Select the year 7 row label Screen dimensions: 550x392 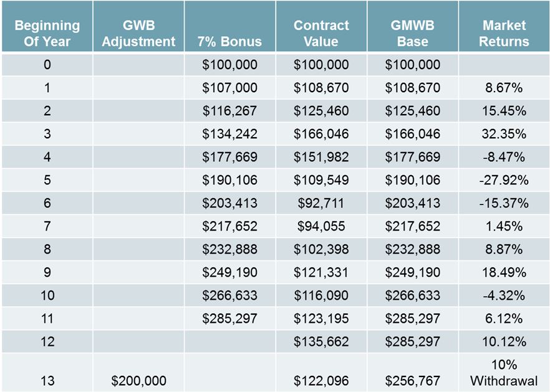pos(47,226)
